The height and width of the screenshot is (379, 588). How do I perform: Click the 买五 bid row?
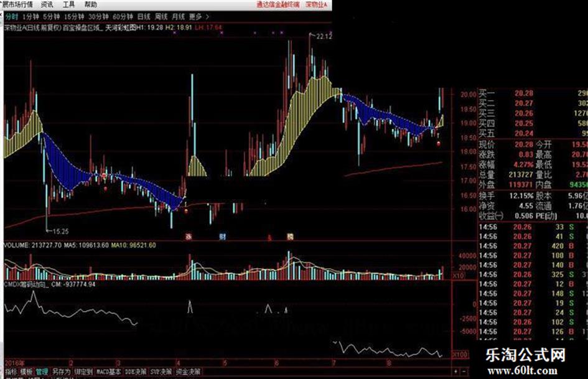click(x=533, y=133)
